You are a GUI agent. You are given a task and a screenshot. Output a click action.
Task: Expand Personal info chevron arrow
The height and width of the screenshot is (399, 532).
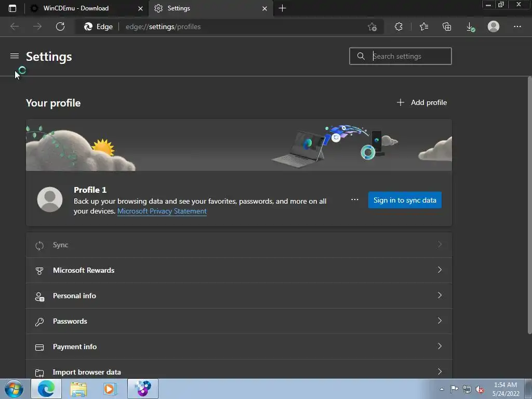point(440,295)
